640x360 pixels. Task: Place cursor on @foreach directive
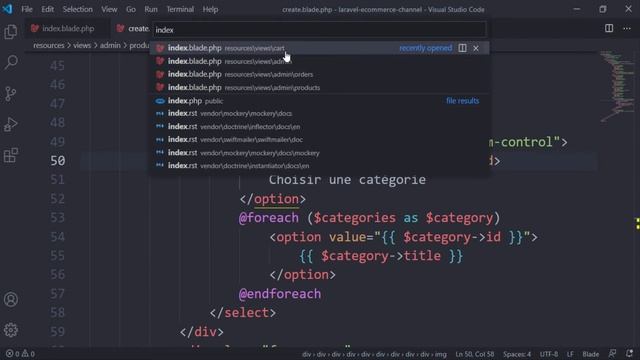click(x=269, y=218)
